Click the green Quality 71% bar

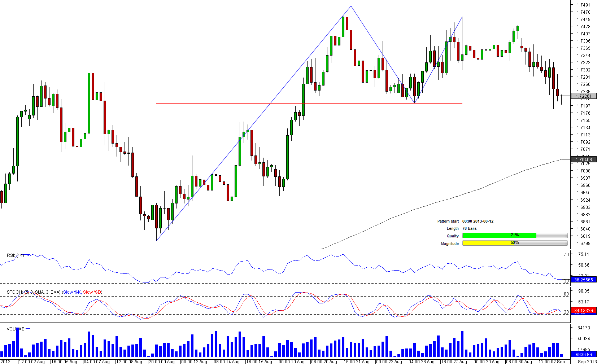(x=499, y=236)
